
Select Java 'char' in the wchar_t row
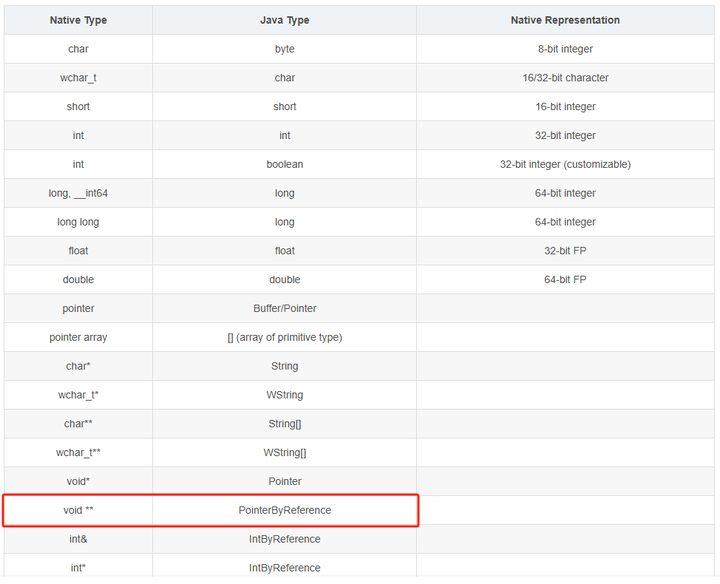pyautogui.click(x=284, y=78)
